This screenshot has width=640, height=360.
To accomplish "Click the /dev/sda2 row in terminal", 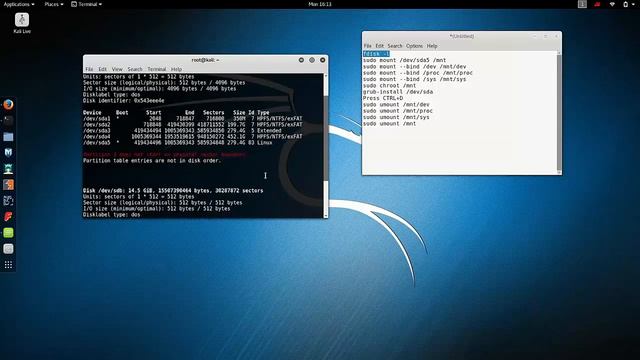I will pos(193,124).
